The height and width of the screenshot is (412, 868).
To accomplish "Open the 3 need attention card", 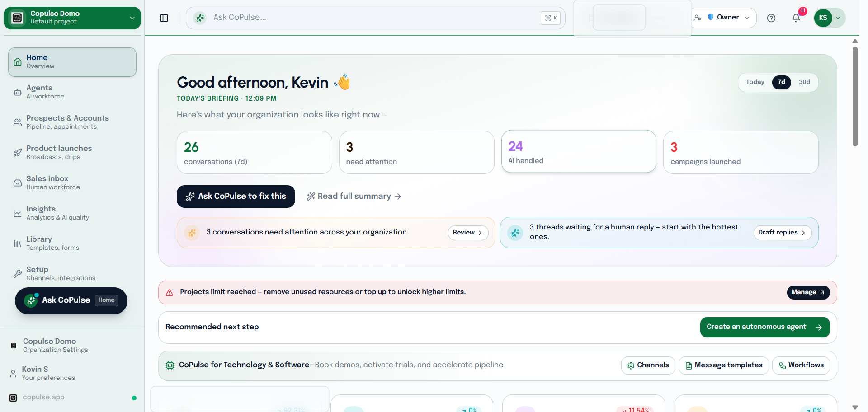I will 416,153.
